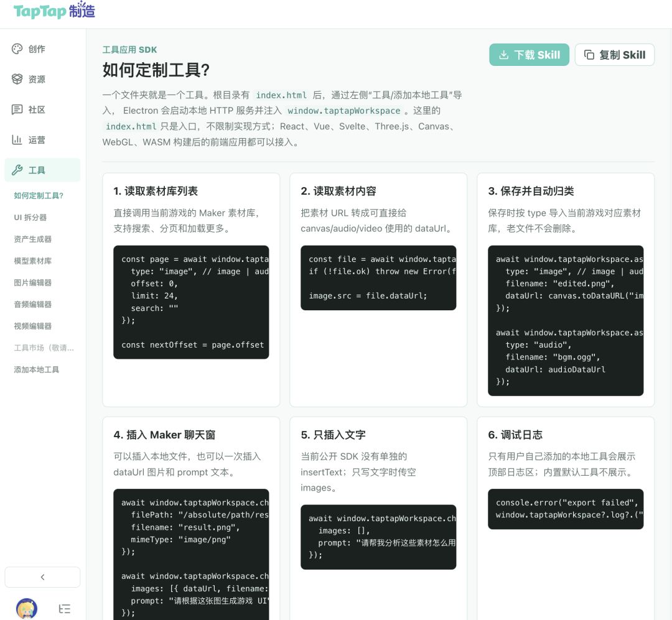This screenshot has width=672, height=620.
Task: Go to 社区 chat icon
Action: 17,109
